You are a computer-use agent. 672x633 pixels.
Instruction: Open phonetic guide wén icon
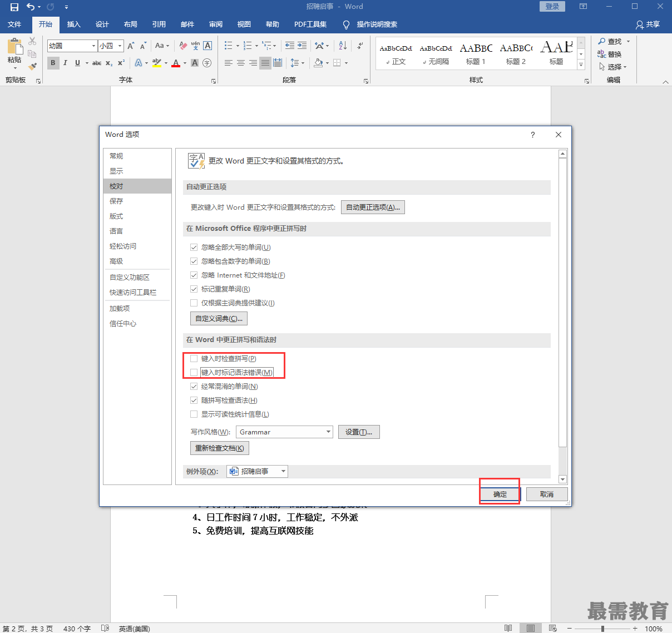click(x=195, y=46)
